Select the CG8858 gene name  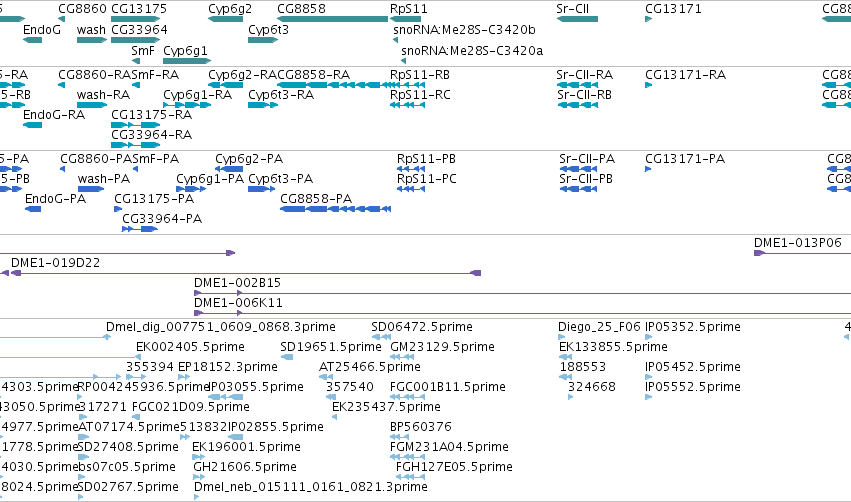click(301, 9)
